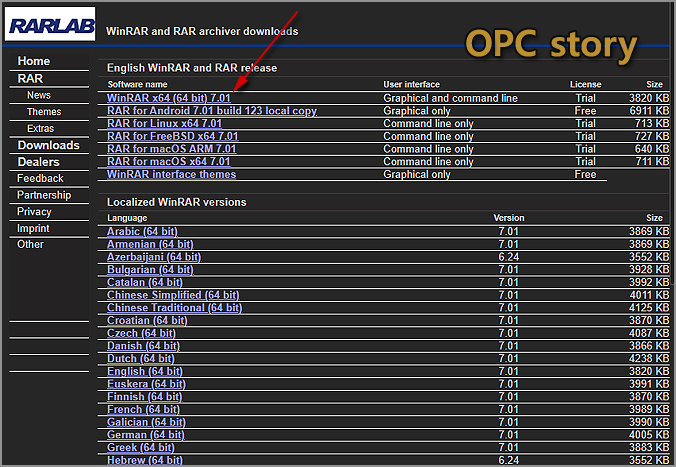Download the Arabic (64 bit) version
Screen dimensions: 676x467
tap(142, 232)
